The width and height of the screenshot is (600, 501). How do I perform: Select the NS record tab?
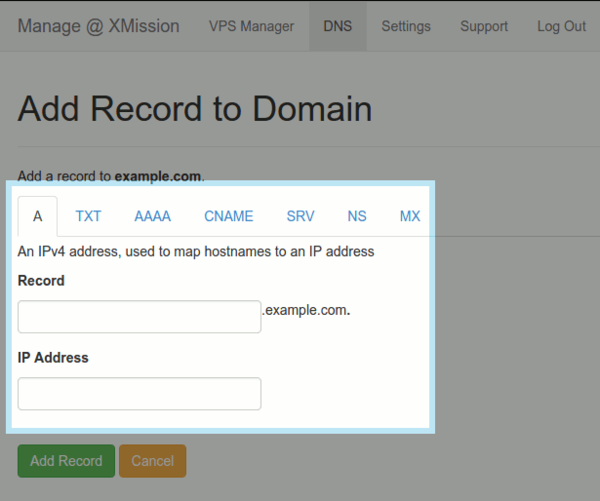[357, 216]
